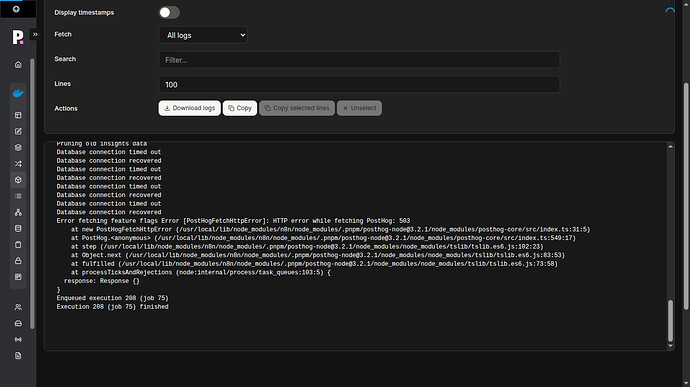
Task: Click the Copy button
Action: [x=240, y=108]
